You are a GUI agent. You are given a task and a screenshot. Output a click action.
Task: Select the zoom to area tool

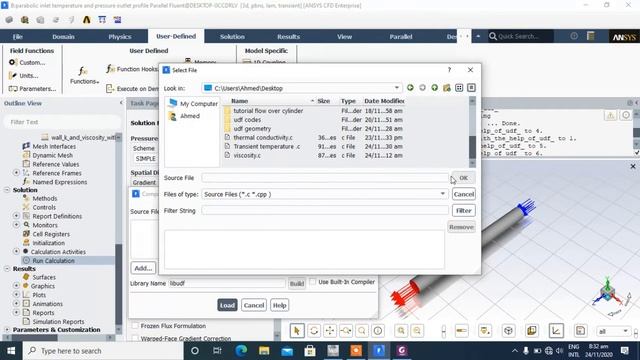(362, 331)
